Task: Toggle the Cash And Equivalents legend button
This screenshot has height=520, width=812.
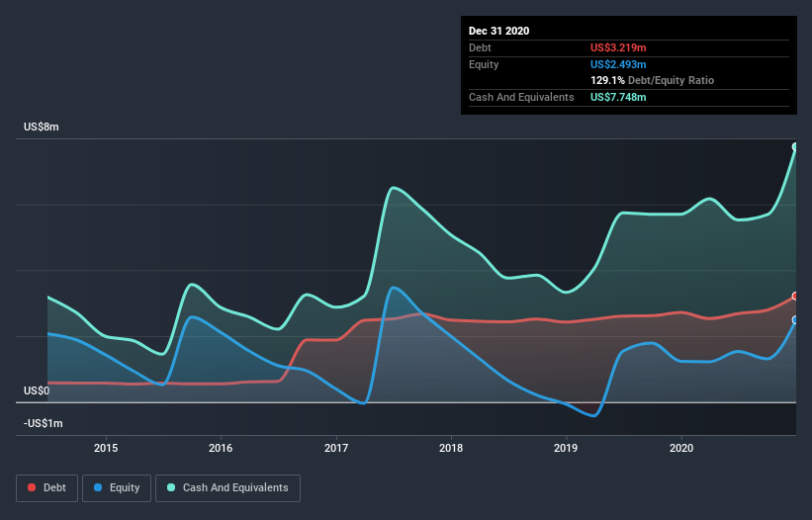Action: coord(227,488)
